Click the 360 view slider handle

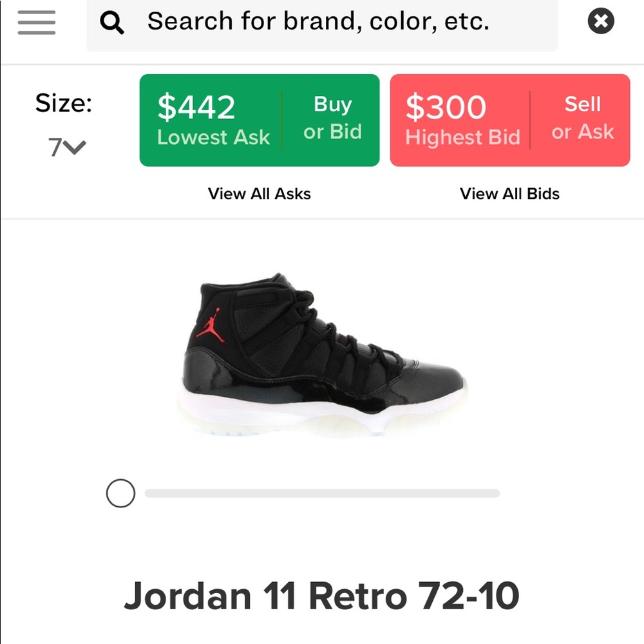[120, 493]
